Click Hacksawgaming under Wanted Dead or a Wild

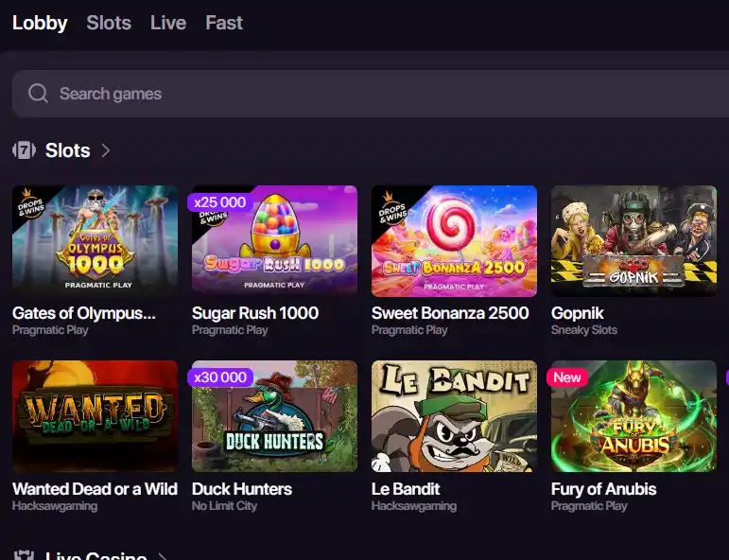(x=55, y=505)
